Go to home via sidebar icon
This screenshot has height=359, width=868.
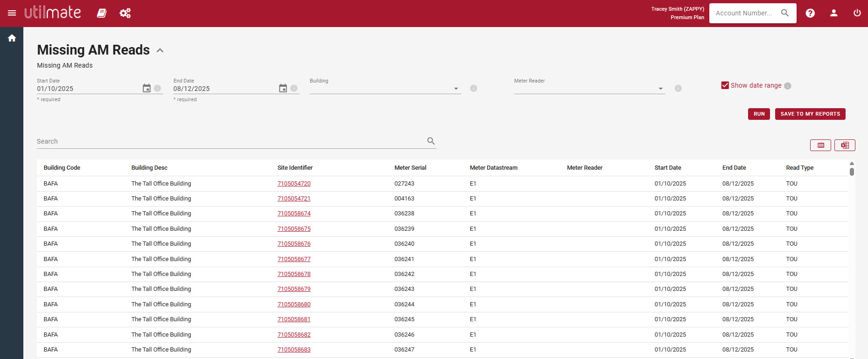(x=12, y=38)
